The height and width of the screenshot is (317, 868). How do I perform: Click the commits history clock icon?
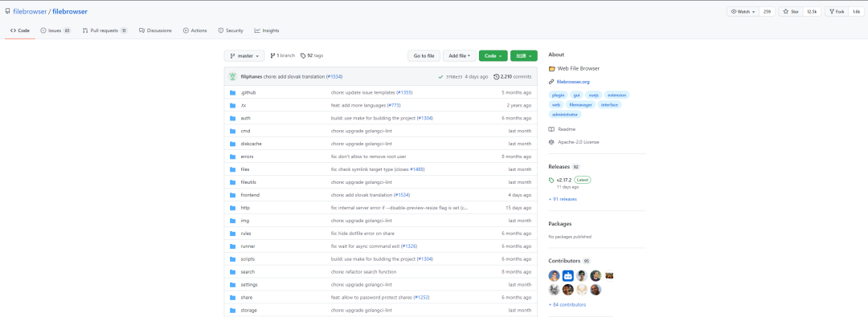point(497,77)
